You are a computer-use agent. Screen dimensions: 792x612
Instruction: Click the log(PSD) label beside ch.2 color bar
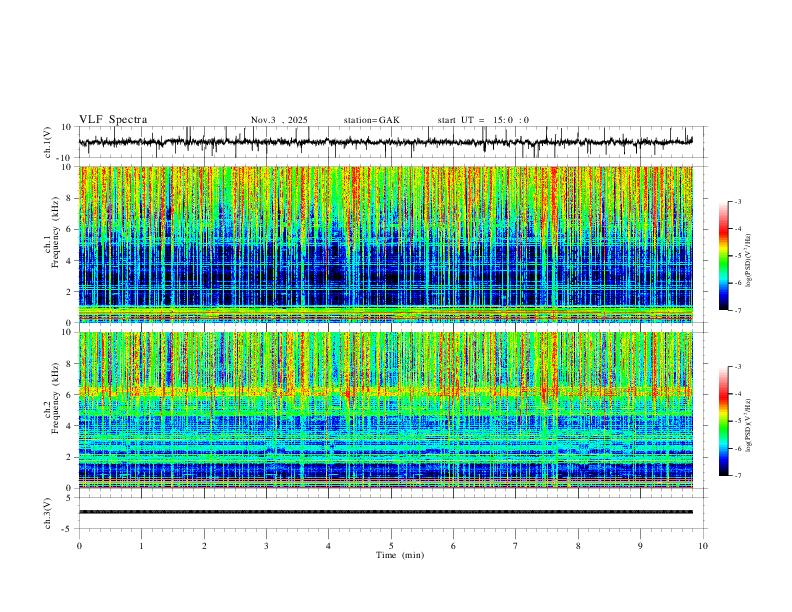pos(749,425)
